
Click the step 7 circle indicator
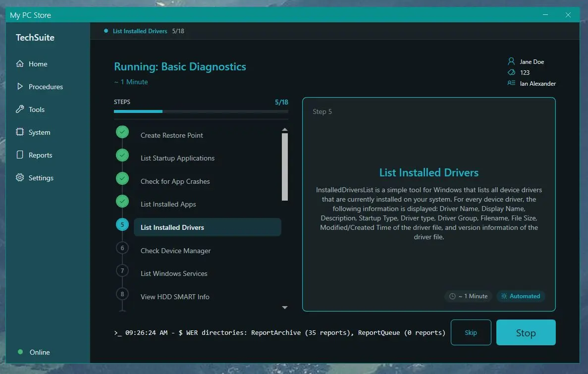click(x=122, y=271)
